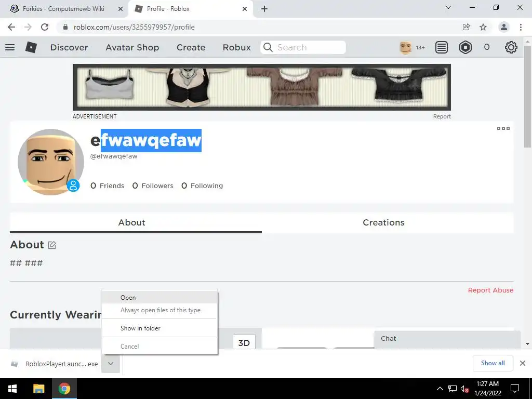Screen dimensions: 532x399
Task: Reload the page with refresh icon
Action: coord(45,27)
